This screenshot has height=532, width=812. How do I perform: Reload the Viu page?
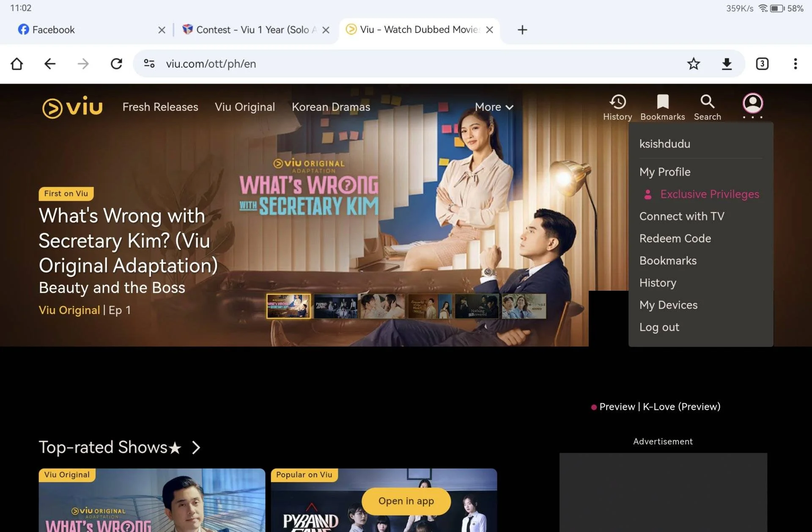116,64
